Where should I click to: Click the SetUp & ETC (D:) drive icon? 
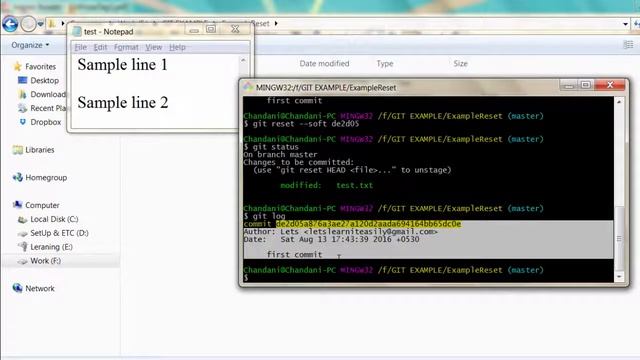pyautogui.click(x=22, y=233)
